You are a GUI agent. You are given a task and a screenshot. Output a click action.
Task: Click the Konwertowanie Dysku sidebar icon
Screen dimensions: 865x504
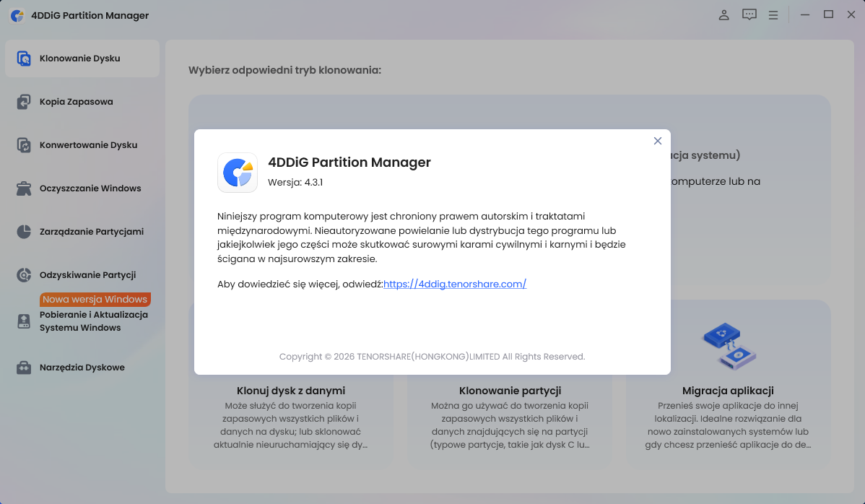pos(24,145)
